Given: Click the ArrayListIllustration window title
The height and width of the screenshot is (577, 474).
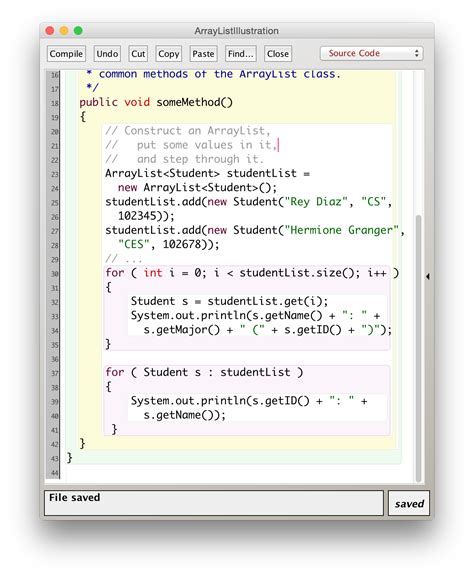Looking at the screenshot, I should tap(236, 31).
